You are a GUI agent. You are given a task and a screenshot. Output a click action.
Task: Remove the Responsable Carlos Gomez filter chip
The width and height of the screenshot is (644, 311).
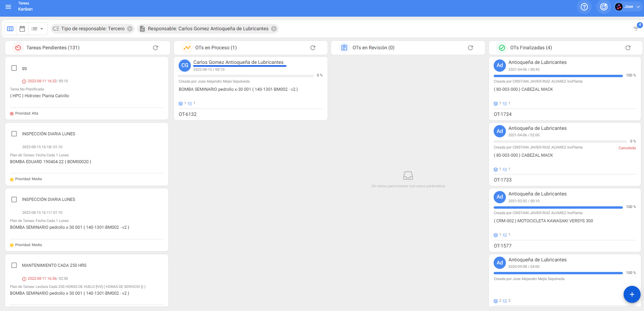point(274,29)
